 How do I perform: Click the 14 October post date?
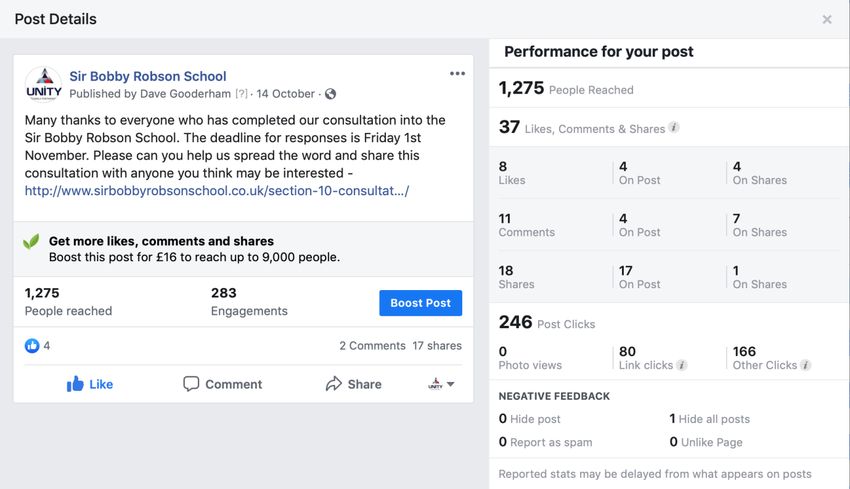(x=286, y=94)
